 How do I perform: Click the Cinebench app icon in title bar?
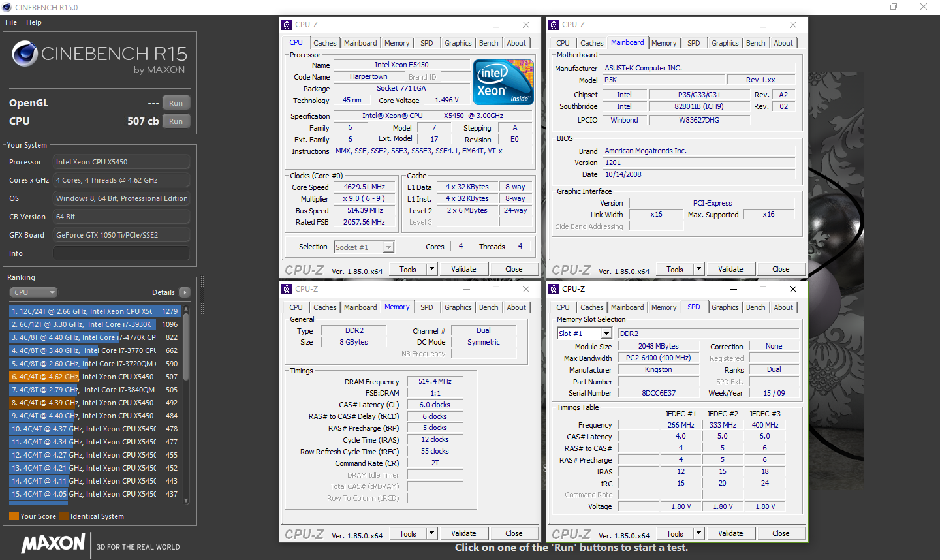[x=7, y=7]
